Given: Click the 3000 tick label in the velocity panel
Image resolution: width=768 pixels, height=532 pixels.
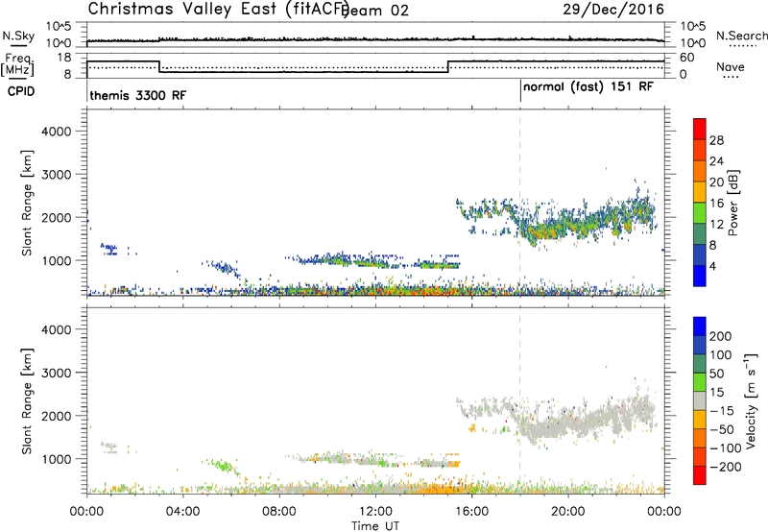Looking at the screenshot, I should [x=56, y=373].
